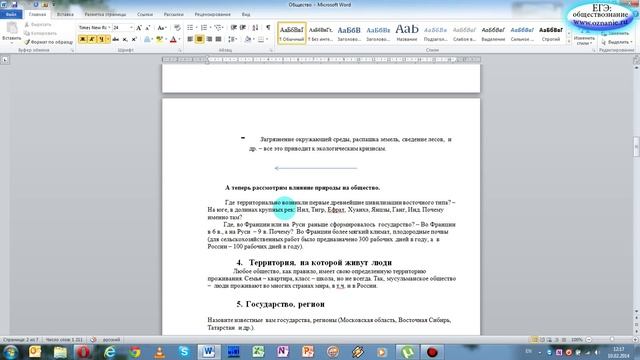Switch to Page Layout (Разметка страницы) tab

(105, 14)
